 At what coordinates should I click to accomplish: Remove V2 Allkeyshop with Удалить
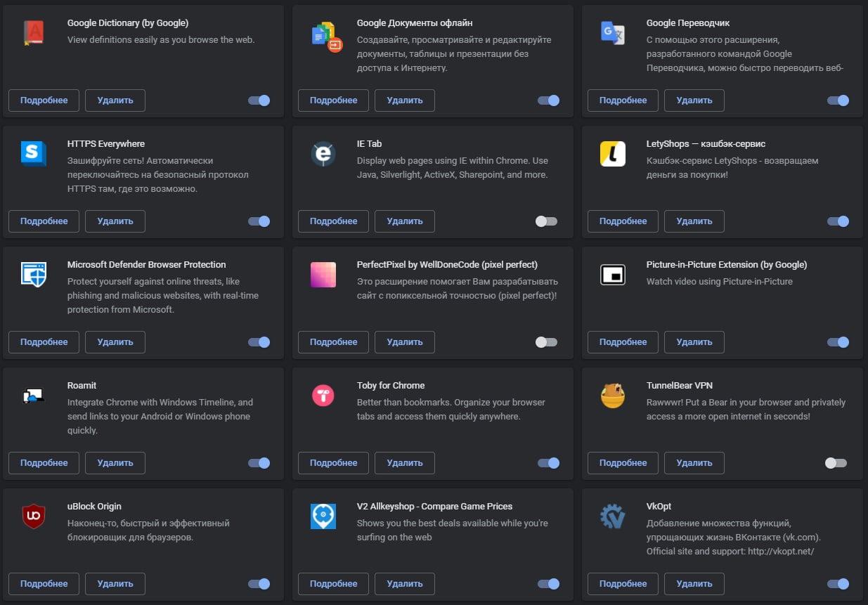coord(405,584)
